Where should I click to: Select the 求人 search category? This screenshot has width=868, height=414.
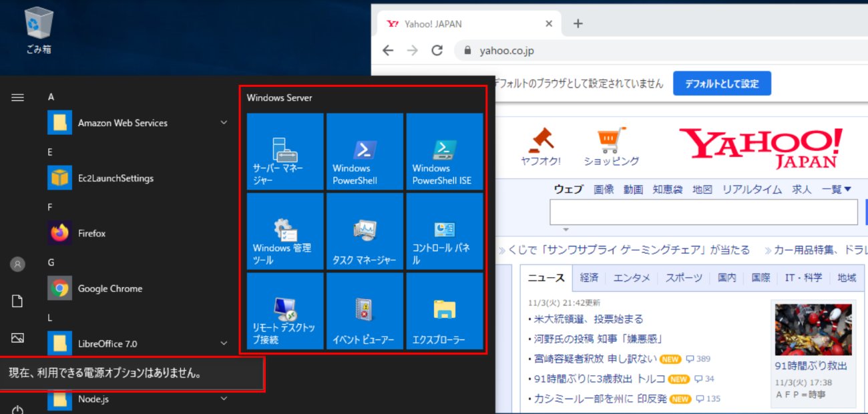coord(801,190)
